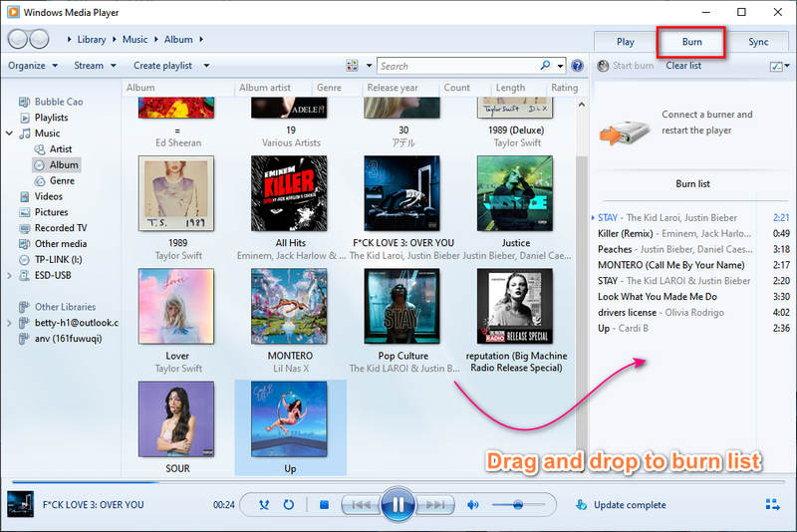797x532 pixels.
Task: Open the Stream menu
Action: (95, 66)
